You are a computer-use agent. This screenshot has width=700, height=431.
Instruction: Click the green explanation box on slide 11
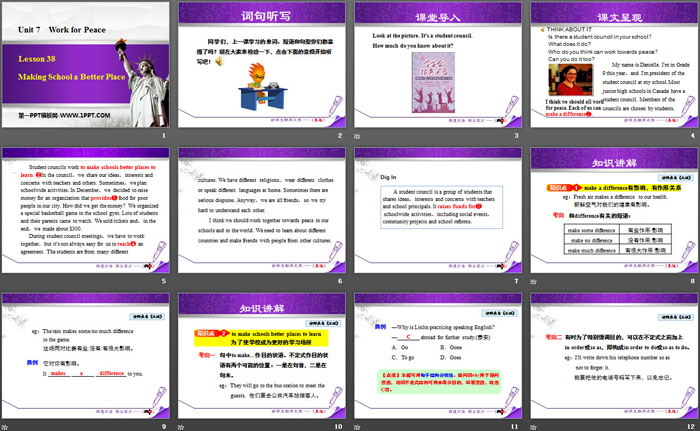(439, 382)
